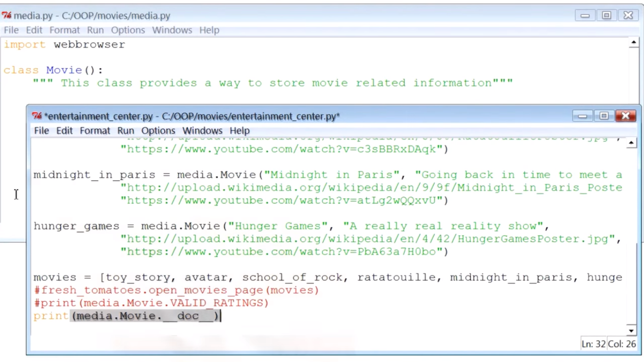Click 'hunger_games' variable assignment

coord(76,226)
